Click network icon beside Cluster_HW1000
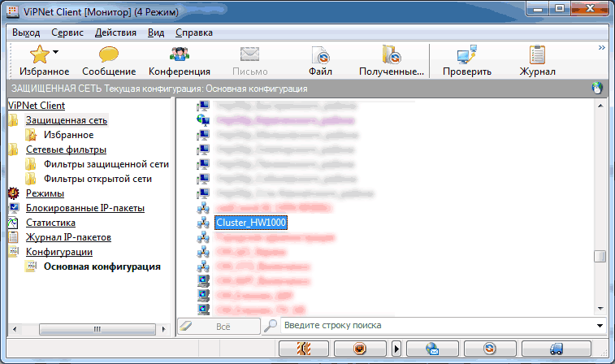 [203, 223]
